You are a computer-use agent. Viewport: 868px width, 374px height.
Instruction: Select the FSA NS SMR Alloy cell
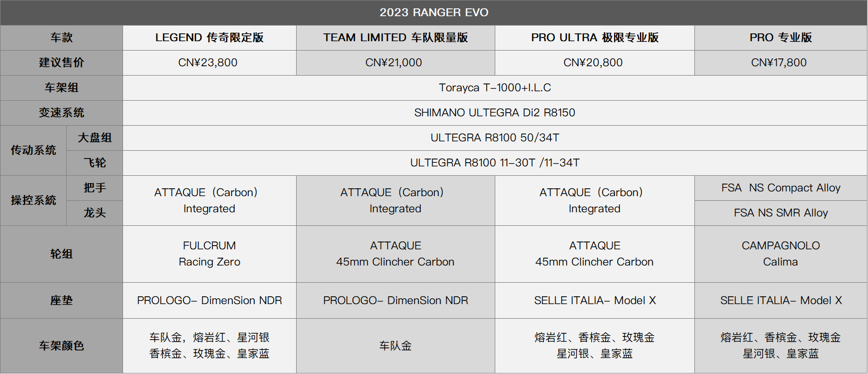(x=781, y=213)
